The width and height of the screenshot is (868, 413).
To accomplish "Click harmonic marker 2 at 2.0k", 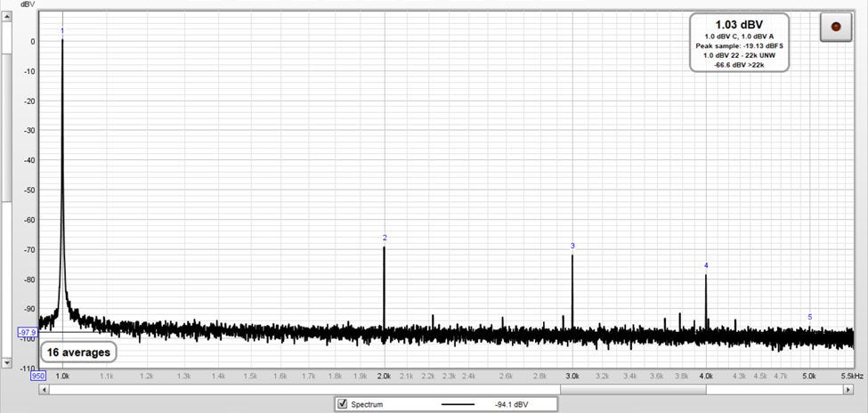I will point(385,238).
